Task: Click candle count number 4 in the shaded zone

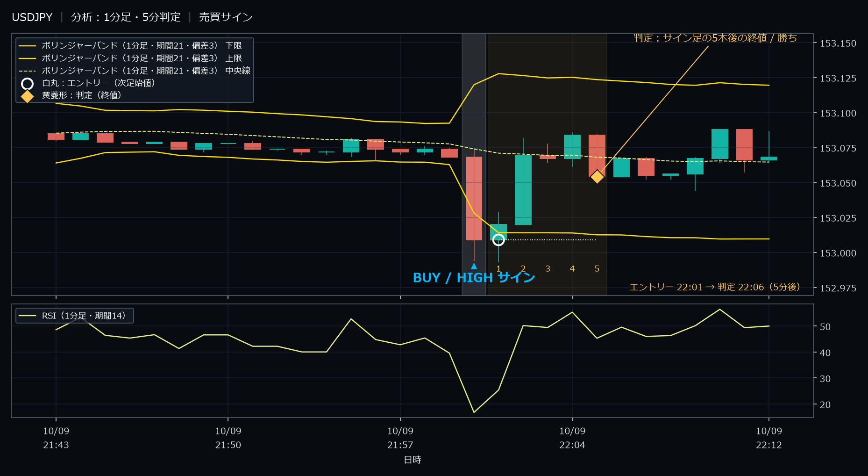Action: point(572,269)
